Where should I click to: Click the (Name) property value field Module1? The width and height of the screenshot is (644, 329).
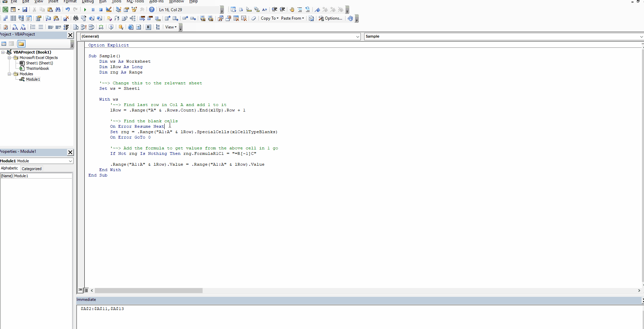click(43, 176)
